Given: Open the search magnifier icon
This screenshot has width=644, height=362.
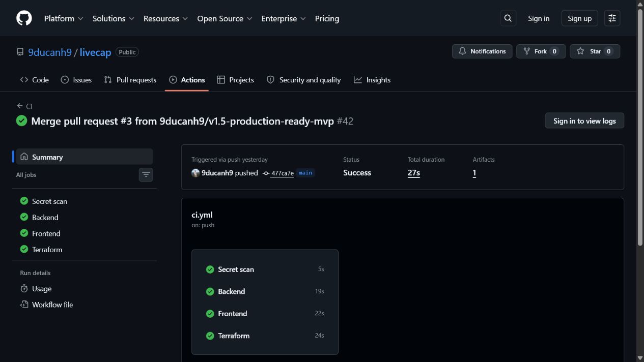Looking at the screenshot, I should tap(508, 18).
